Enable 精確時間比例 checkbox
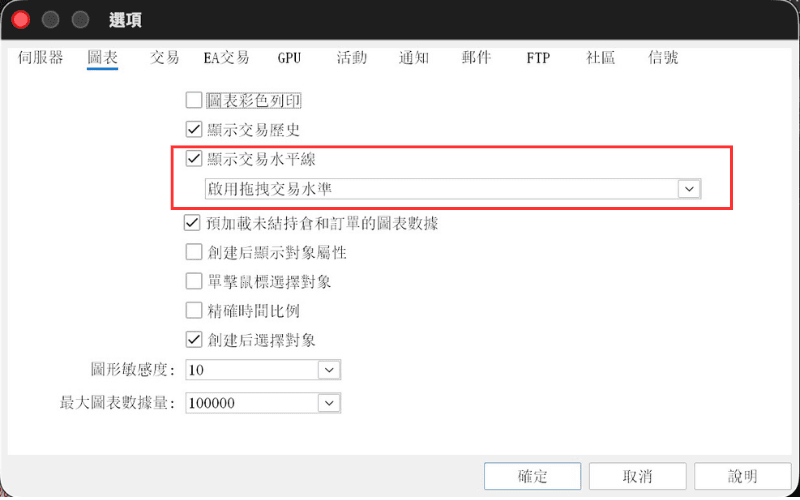 (194, 310)
